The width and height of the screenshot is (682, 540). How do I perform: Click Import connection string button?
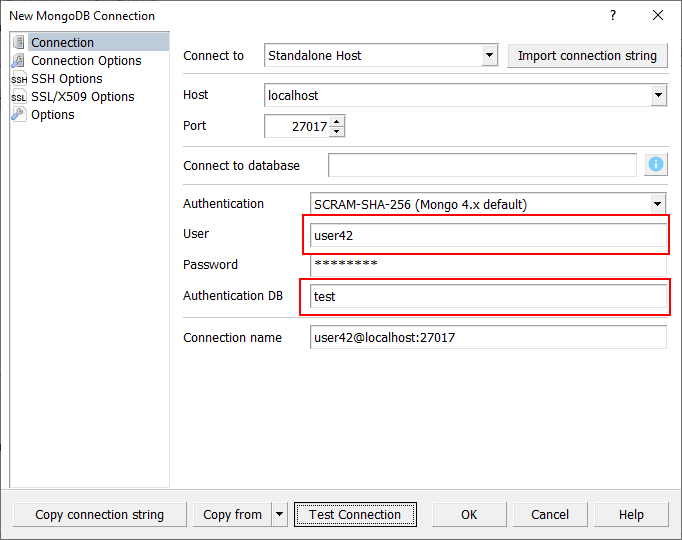[x=587, y=56]
